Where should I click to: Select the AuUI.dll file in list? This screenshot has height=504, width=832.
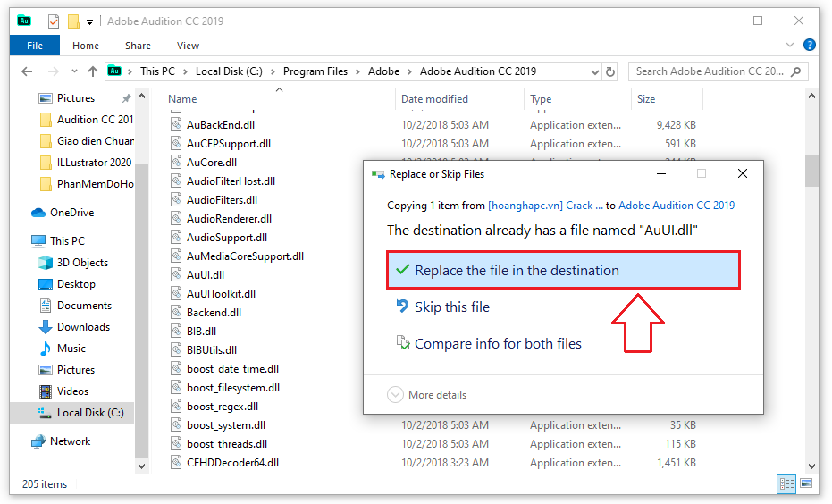(206, 275)
